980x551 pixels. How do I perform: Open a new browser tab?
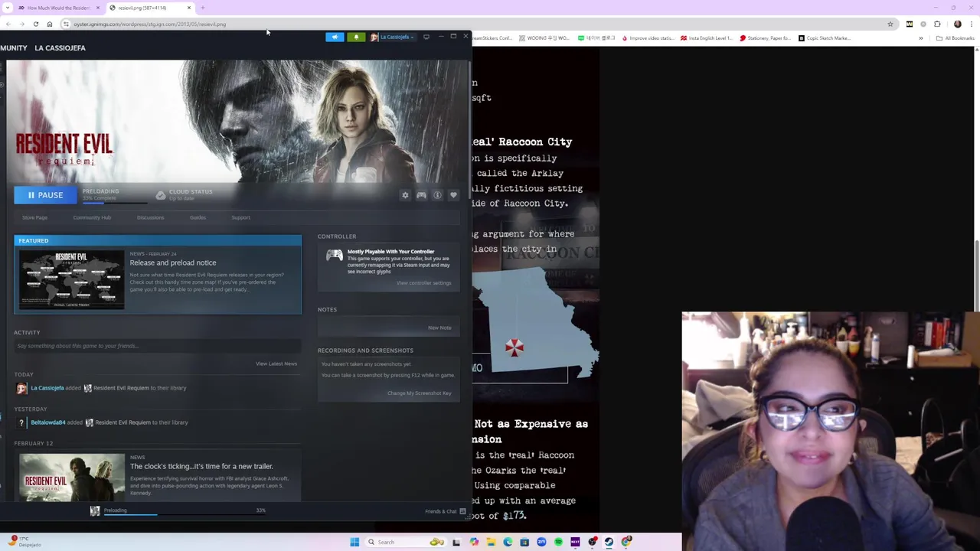[203, 8]
